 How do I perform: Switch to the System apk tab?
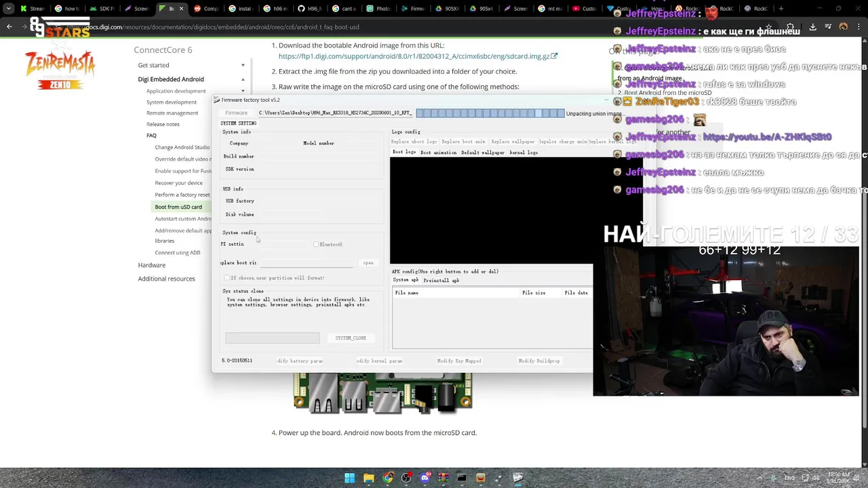tap(406, 280)
